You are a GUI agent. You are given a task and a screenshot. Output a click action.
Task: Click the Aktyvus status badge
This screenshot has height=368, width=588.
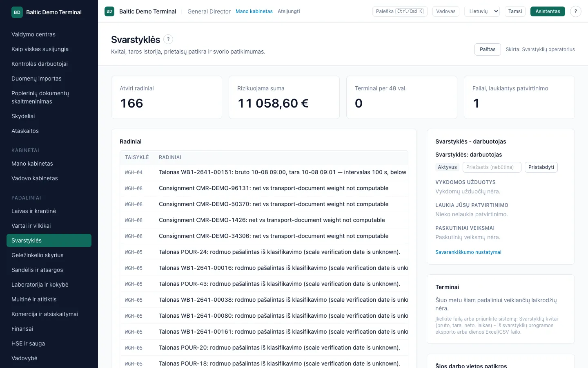pos(447,167)
